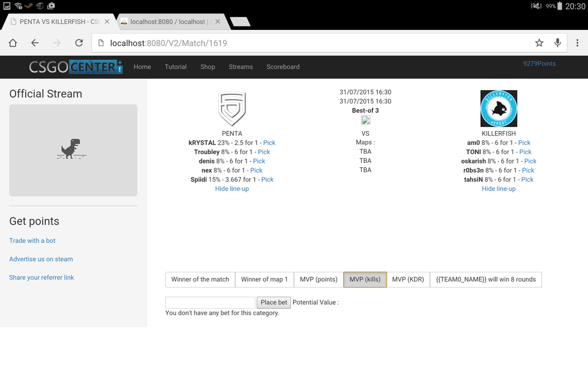
Task: Tap the Wi-Fi status icon
Action: [x=19, y=6]
